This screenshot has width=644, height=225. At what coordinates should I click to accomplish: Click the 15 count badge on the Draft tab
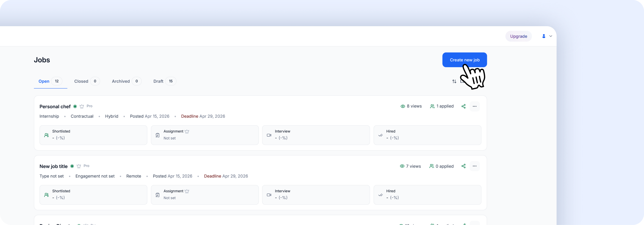tap(171, 81)
